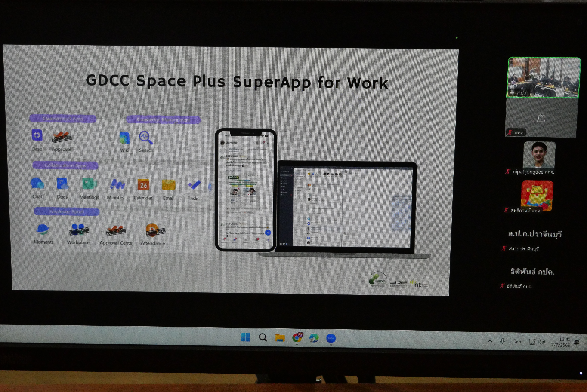Click the Knowledge Management label
This screenshot has width=587, height=392.
coord(163,119)
